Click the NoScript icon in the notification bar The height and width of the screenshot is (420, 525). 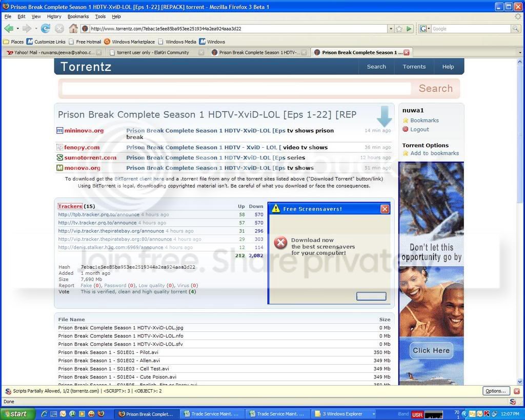(x=8, y=391)
